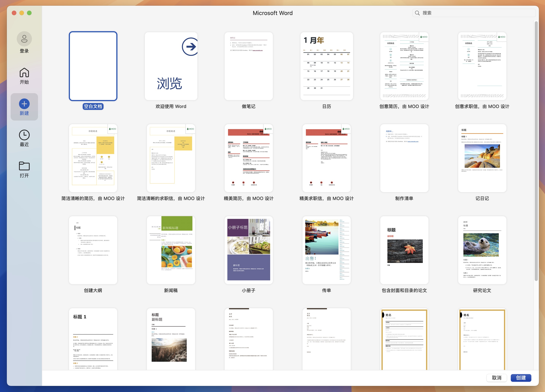Select the 研究论文 template
The height and width of the screenshot is (392, 545).
pyautogui.click(x=482, y=250)
